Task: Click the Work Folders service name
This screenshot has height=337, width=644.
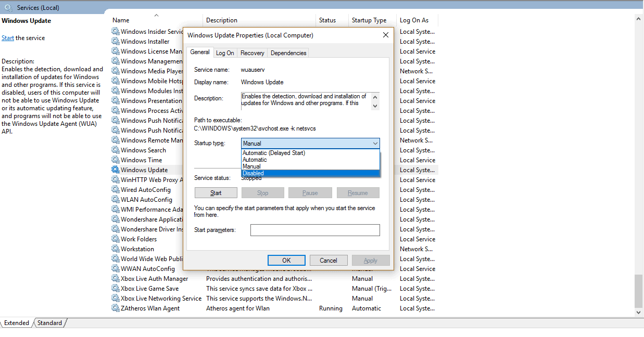Action: coord(138,239)
